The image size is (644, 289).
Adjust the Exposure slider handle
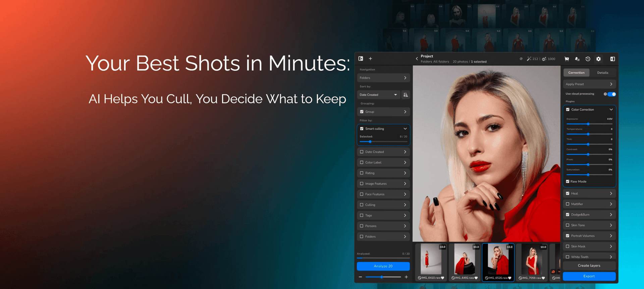coord(588,124)
